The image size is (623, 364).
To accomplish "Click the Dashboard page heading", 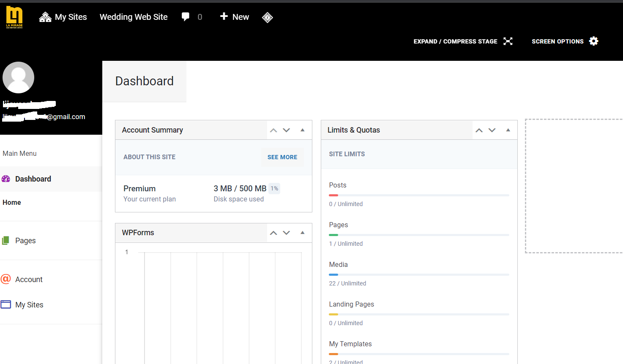I will click(x=144, y=81).
